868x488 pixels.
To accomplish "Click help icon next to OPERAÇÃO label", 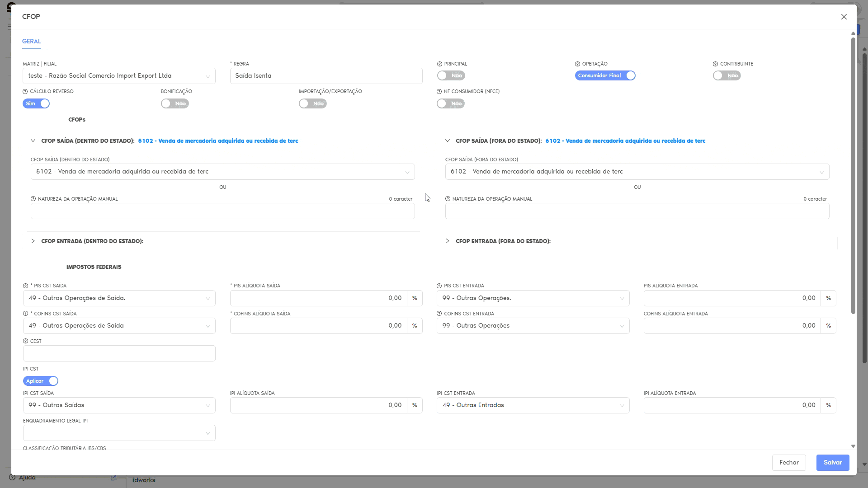I will pyautogui.click(x=577, y=64).
